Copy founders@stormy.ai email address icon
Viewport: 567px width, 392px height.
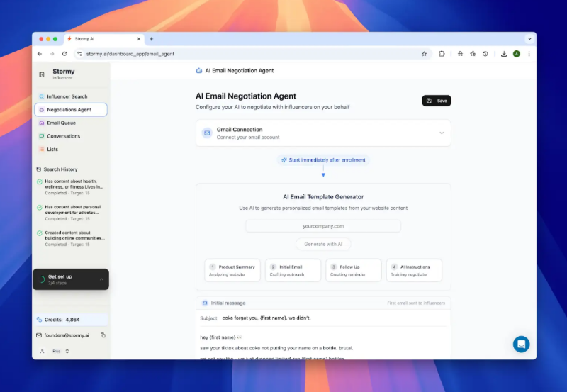point(103,335)
